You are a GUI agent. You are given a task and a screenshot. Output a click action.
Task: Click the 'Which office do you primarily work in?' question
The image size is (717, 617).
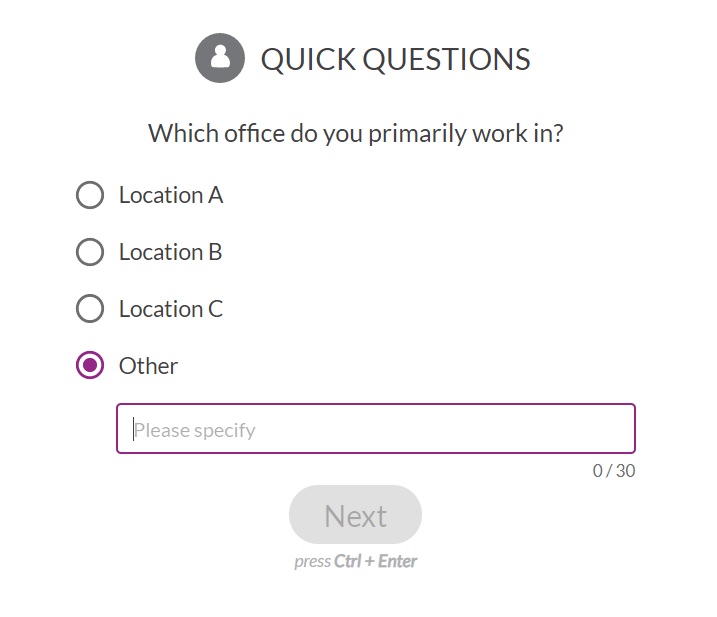(x=356, y=134)
